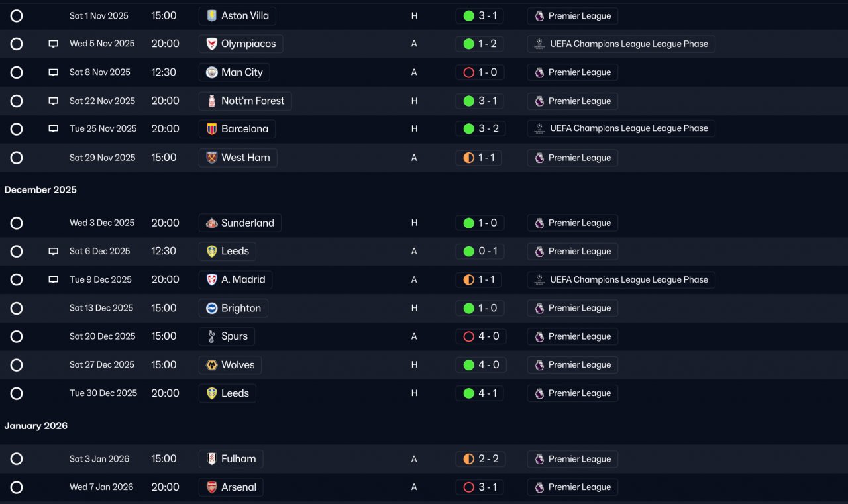Select the radio circle for Aston Villa fixture
The image size is (848, 504).
[x=17, y=16]
